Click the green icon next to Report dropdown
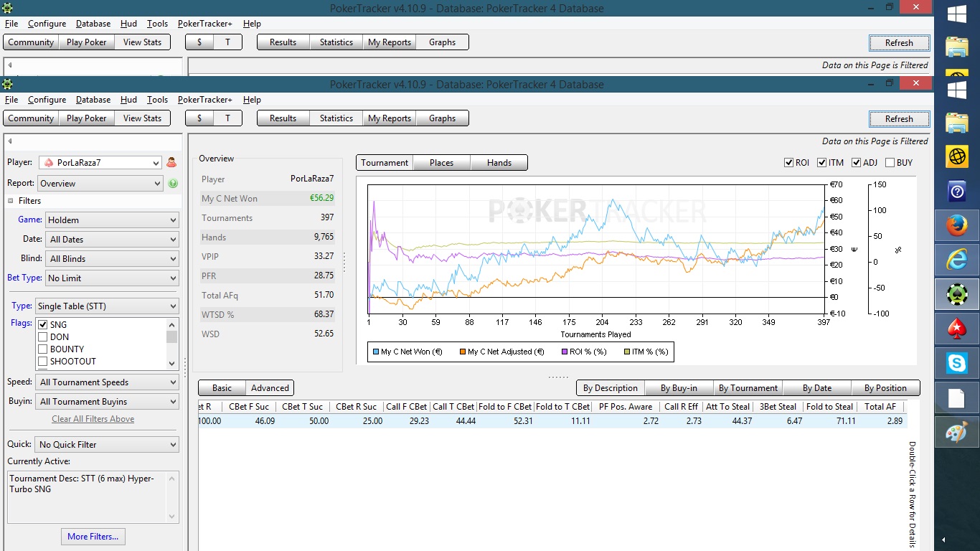The image size is (980, 551). tap(173, 184)
